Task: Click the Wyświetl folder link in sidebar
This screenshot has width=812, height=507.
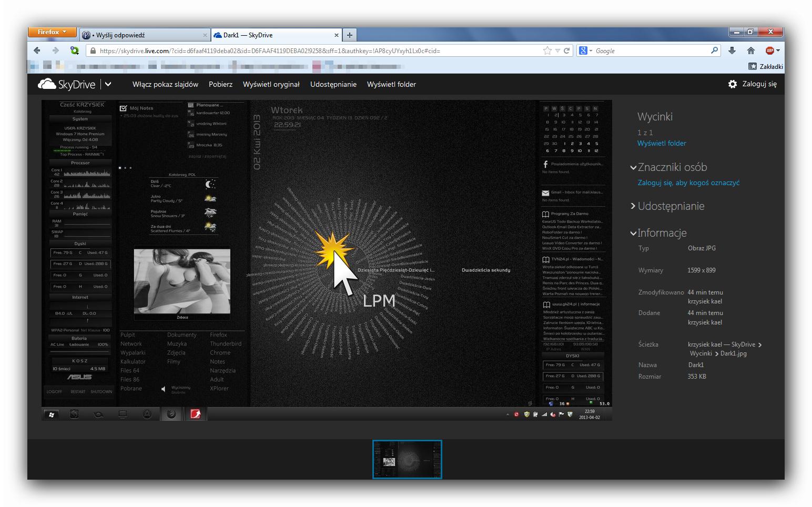Action: [x=662, y=143]
